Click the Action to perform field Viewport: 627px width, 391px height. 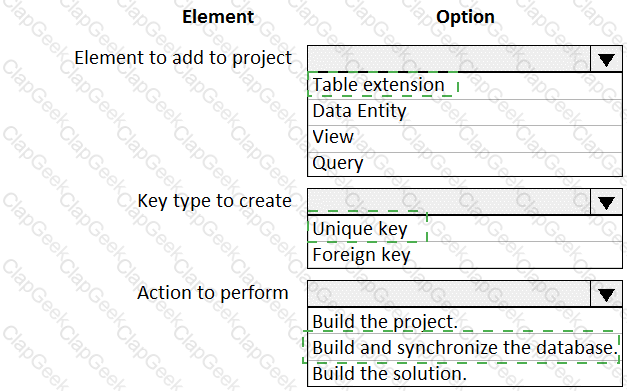pos(449,294)
